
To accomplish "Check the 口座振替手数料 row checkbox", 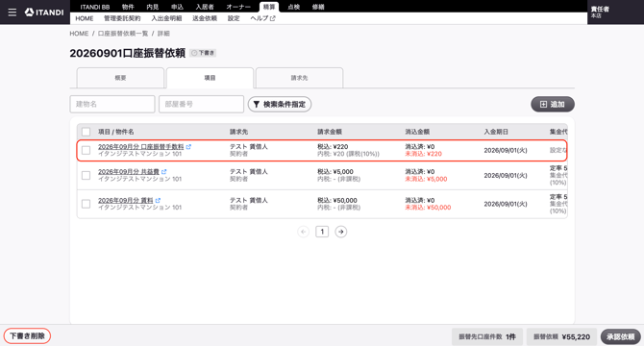I will 86,150.
